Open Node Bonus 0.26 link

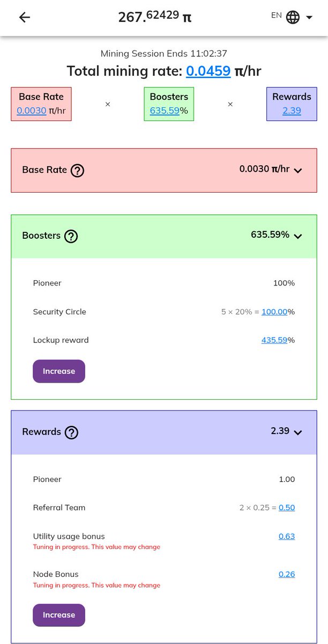pos(287,574)
